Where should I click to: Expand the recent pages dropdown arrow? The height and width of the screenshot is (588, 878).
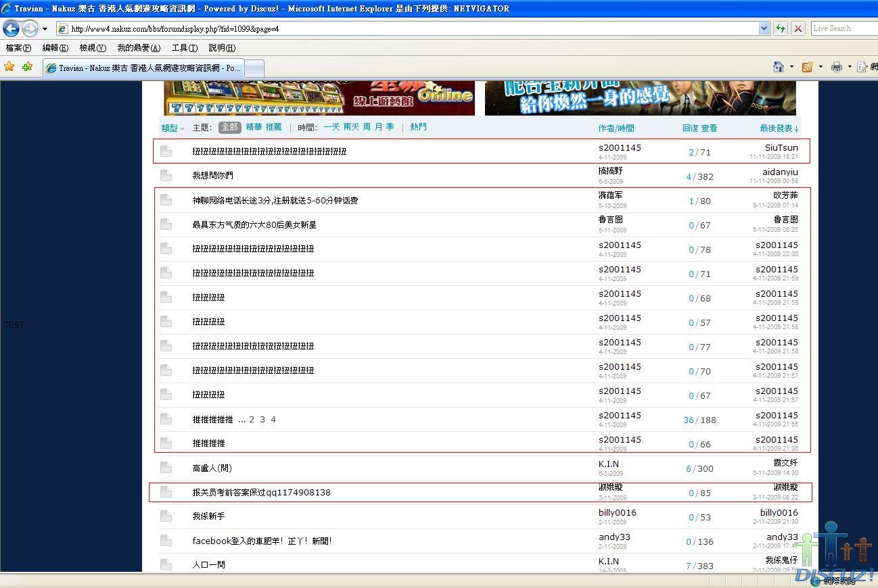click(x=45, y=29)
